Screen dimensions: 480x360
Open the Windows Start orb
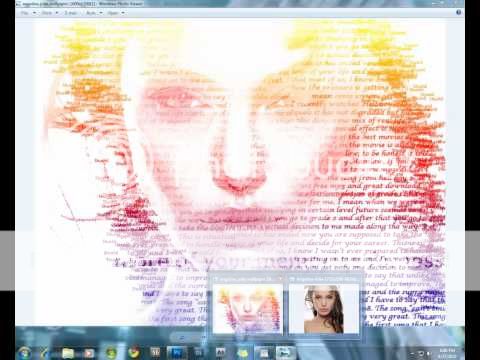pos(24,353)
